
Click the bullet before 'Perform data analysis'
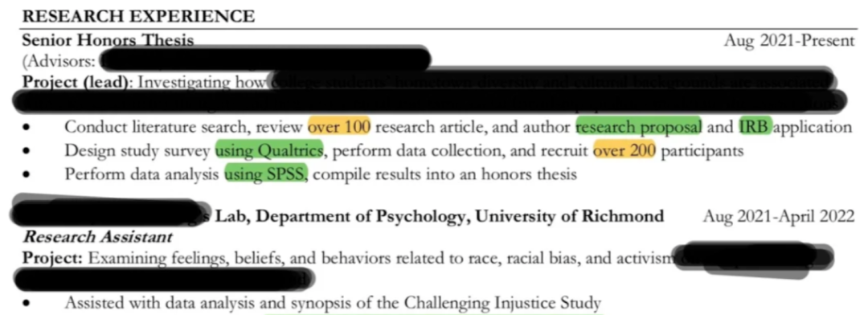point(27,176)
